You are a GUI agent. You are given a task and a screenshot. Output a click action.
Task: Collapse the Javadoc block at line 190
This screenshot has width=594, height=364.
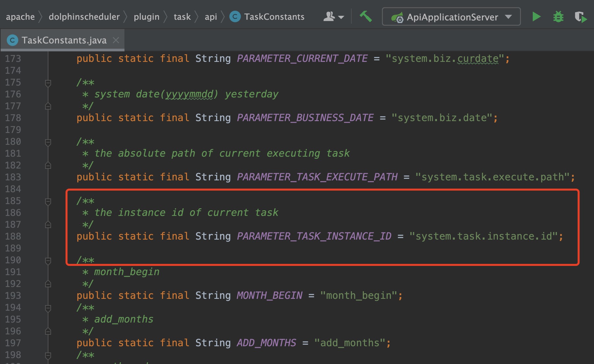[x=48, y=260]
